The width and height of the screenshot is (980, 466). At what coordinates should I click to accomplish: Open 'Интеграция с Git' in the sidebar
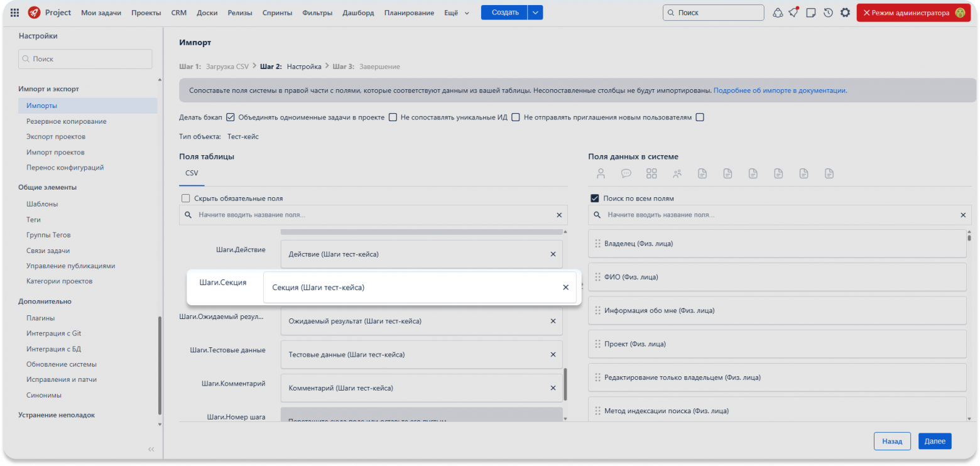point(54,333)
